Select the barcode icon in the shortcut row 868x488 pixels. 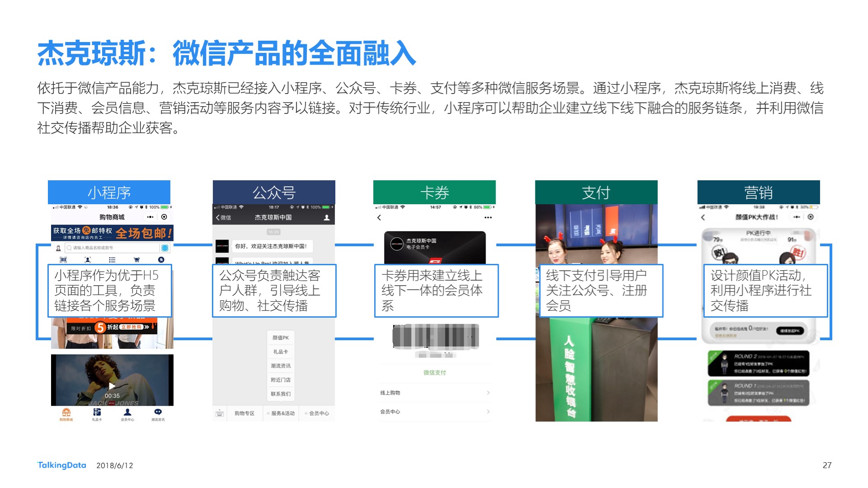coord(63,260)
